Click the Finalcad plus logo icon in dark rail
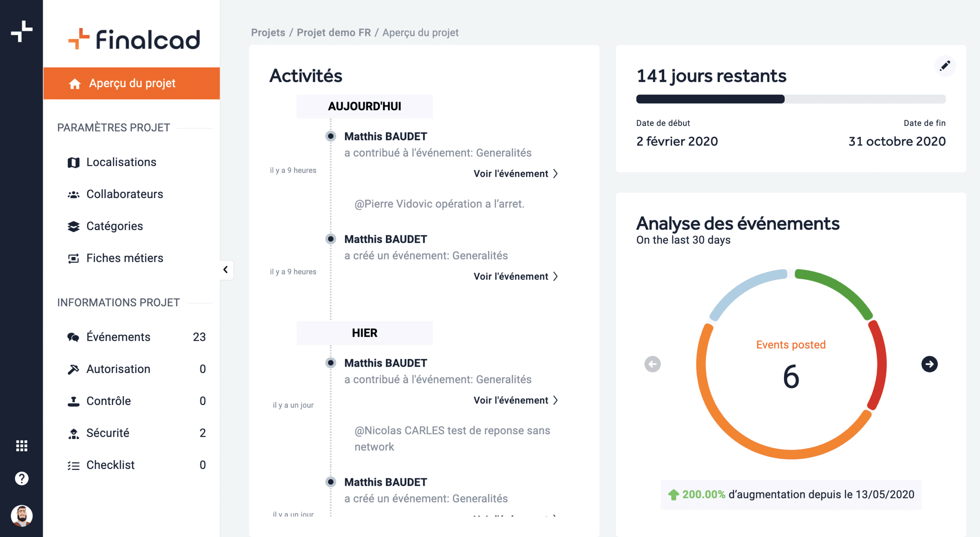Image resolution: width=980 pixels, height=537 pixels. tap(22, 31)
